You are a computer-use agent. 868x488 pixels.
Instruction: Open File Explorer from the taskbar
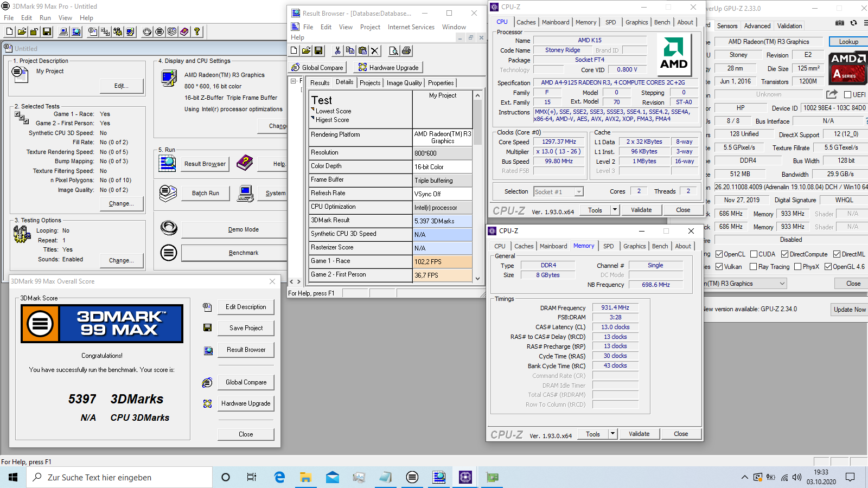point(306,477)
